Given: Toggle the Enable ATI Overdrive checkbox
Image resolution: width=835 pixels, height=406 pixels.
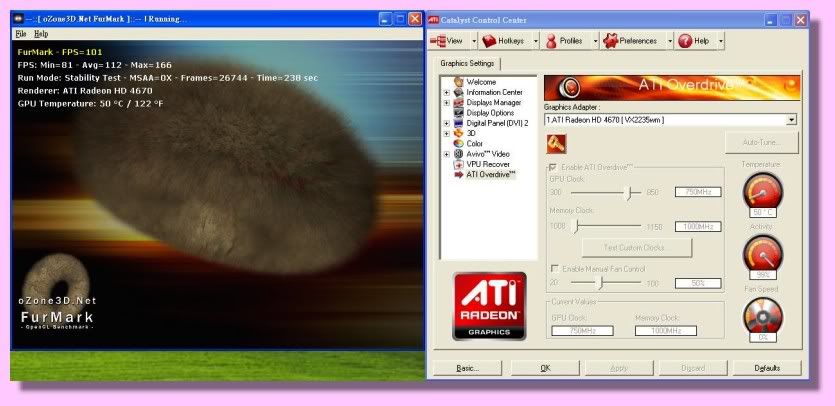Looking at the screenshot, I should pyautogui.click(x=554, y=166).
